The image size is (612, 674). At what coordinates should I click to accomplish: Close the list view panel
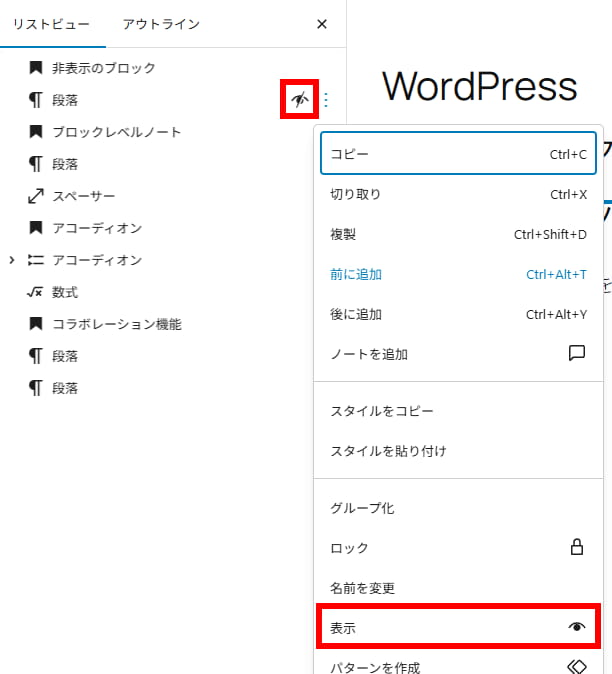point(322,24)
